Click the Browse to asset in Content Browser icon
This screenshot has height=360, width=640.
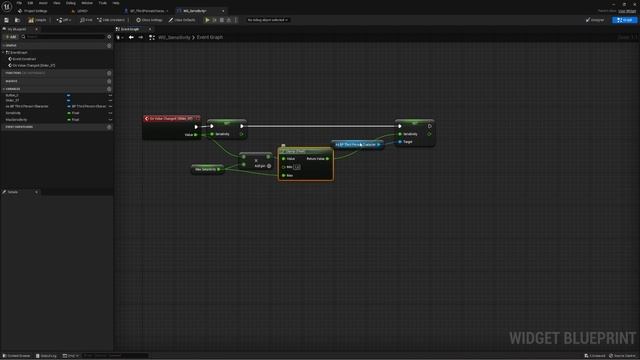coord(17,20)
